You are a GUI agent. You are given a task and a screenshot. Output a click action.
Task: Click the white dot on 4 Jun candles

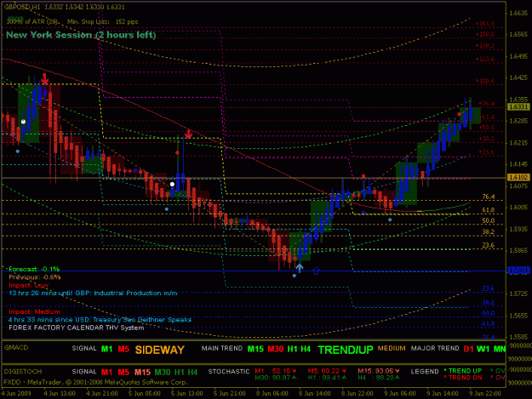click(x=23, y=122)
